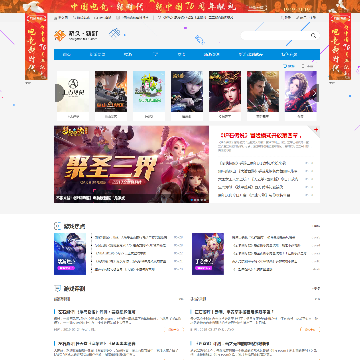Viewport: 360px width, 360px height.
Task: Select the grey option above the game carousel
Action: pos(308,66)
